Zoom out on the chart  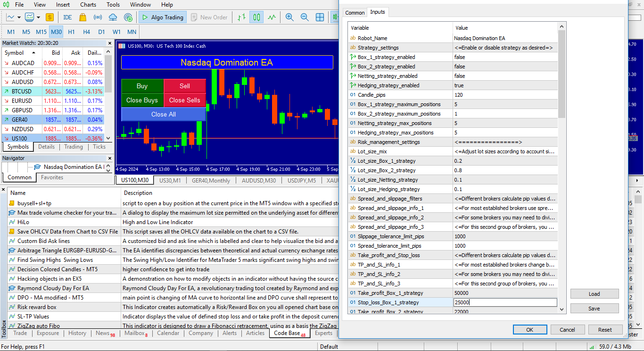click(305, 17)
